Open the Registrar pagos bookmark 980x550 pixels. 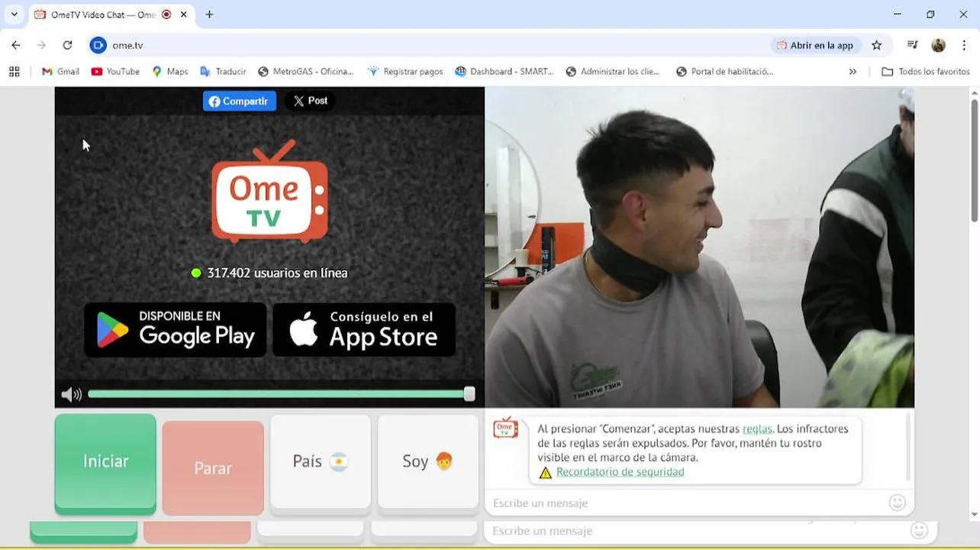[x=405, y=71]
